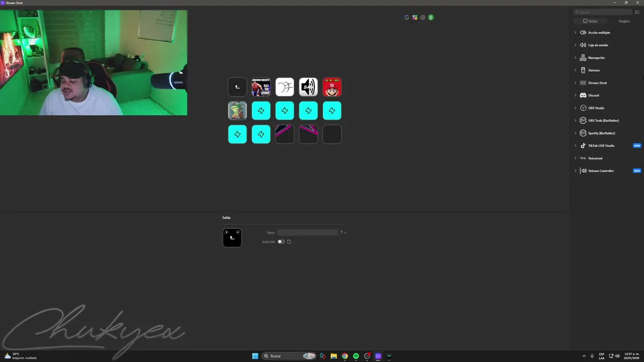Viewport: 644px width, 362px height.
Task: Select the green cartoon character key
Action: (x=237, y=111)
